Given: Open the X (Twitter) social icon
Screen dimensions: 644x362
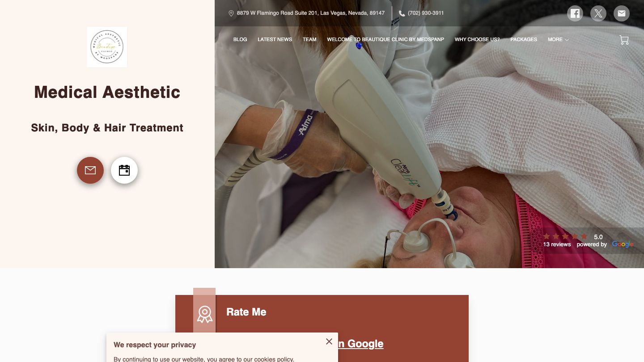Looking at the screenshot, I should [x=598, y=13].
